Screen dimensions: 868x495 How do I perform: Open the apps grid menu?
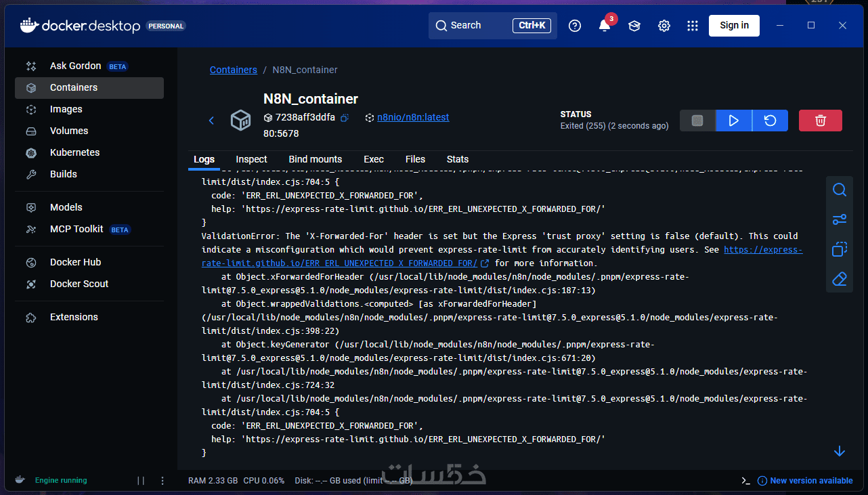click(692, 26)
